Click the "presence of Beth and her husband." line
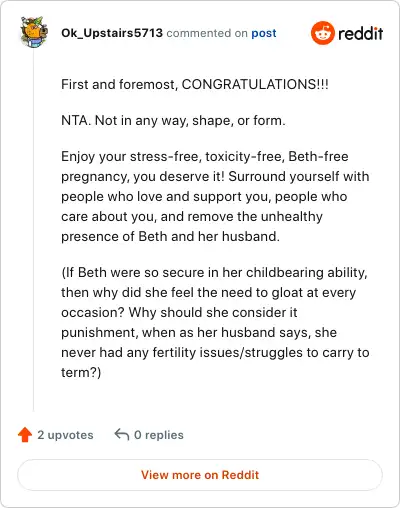The width and height of the screenshot is (400, 508). click(170, 236)
